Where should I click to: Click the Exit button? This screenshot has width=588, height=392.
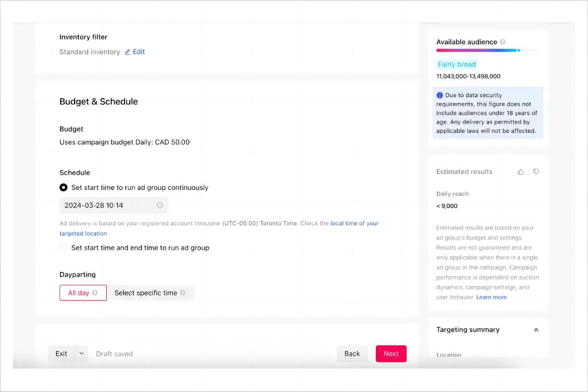click(x=61, y=354)
